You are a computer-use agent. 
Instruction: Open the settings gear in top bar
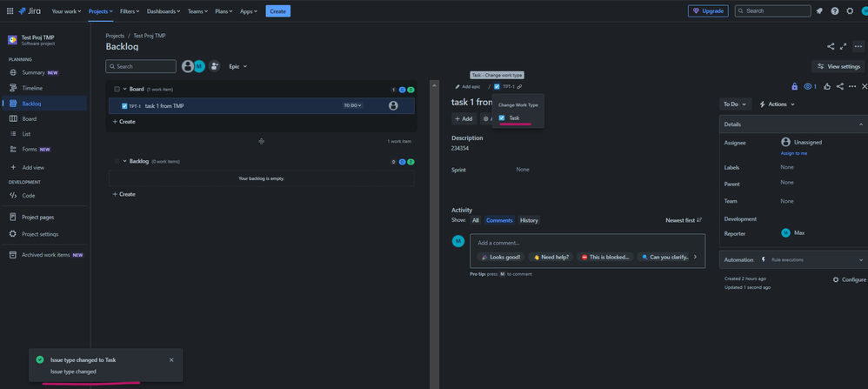click(x=850, y=11)
